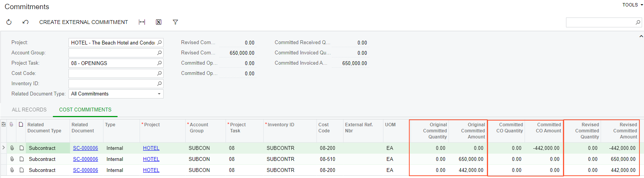Click the attachments paperclip column header
Image resolution: width=644 pixels, height=178 pixels.
12,124
